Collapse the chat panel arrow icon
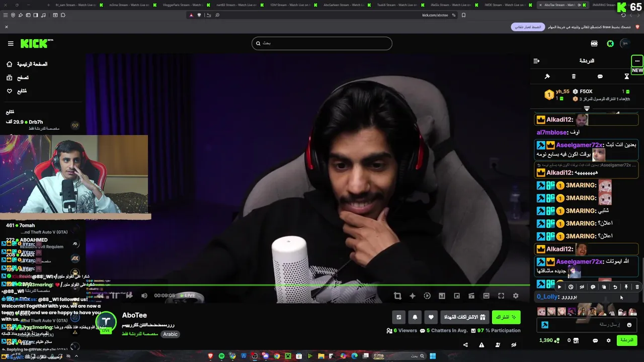This screenshot has height=362, width=644. 536,61
